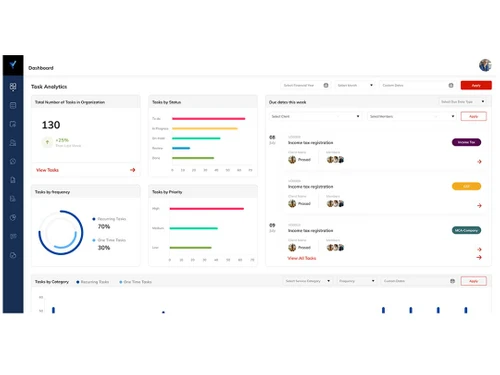This screenshot has height=375, width=500.
Task: Open the pie chart reports icon in sidebar
Action: 13,218
